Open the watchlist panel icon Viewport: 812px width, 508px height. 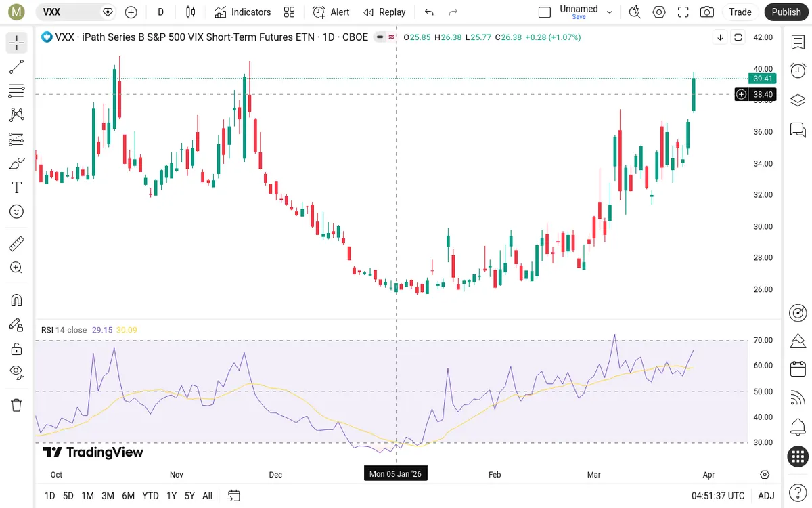pos(798,43)
